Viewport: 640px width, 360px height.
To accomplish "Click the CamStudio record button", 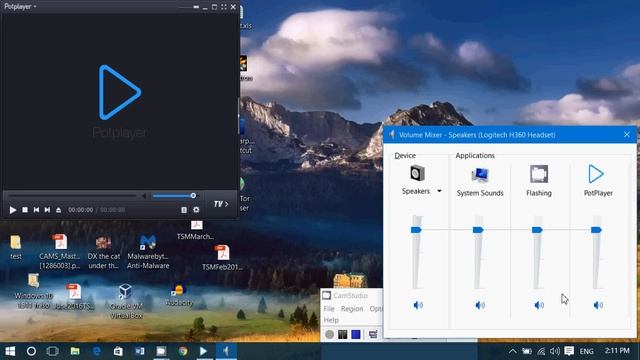I will (x=329, y=334).
